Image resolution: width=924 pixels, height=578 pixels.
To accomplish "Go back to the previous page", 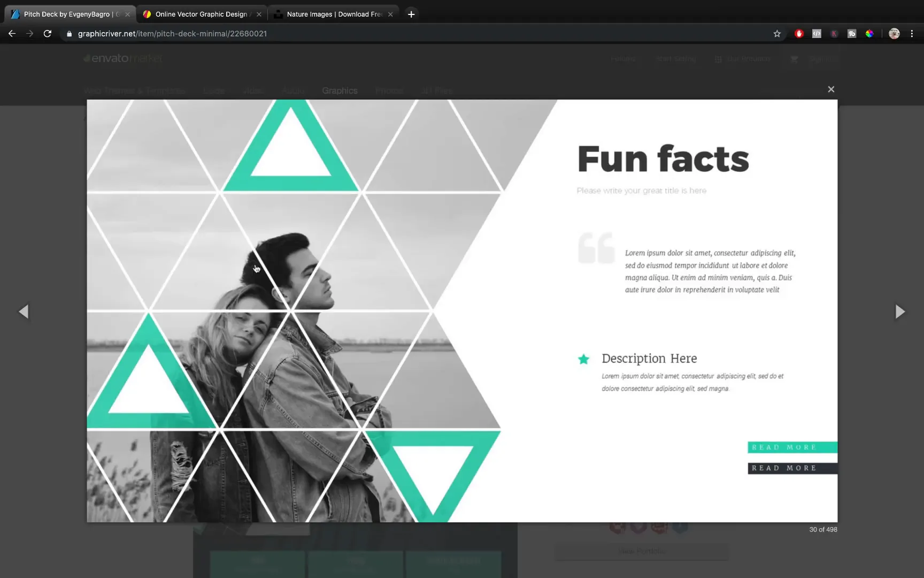I will click(12, 33).
